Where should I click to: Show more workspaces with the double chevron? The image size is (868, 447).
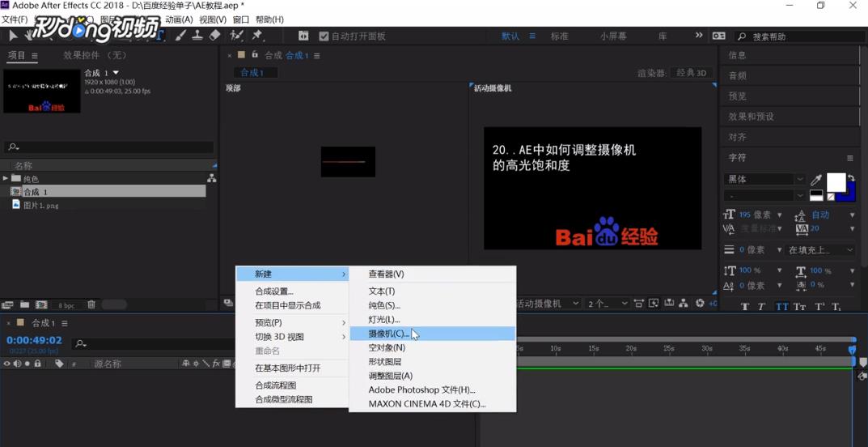[x=699, y=36]
